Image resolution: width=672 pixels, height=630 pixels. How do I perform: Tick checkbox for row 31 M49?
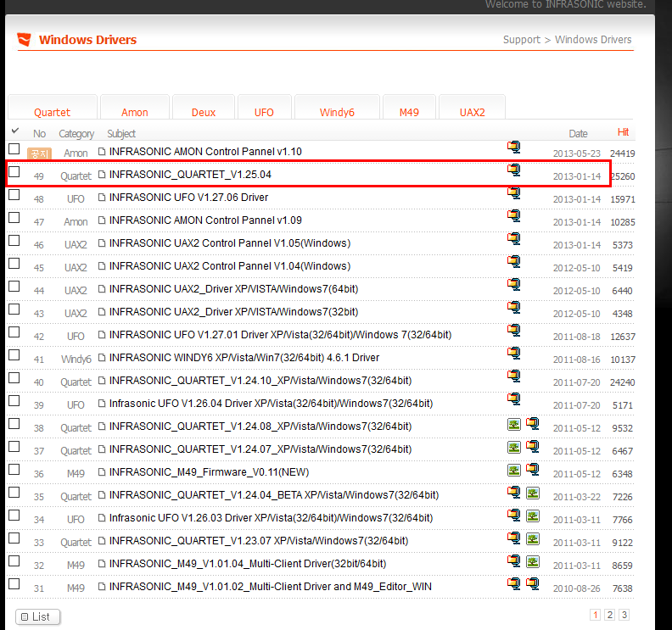[14, 583]
